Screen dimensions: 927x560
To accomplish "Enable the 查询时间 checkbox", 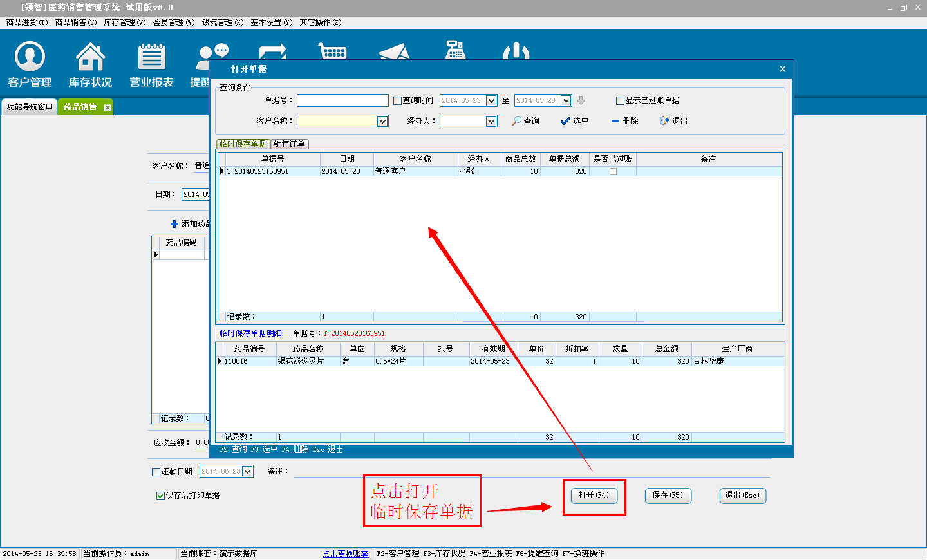I will [397, 100].
